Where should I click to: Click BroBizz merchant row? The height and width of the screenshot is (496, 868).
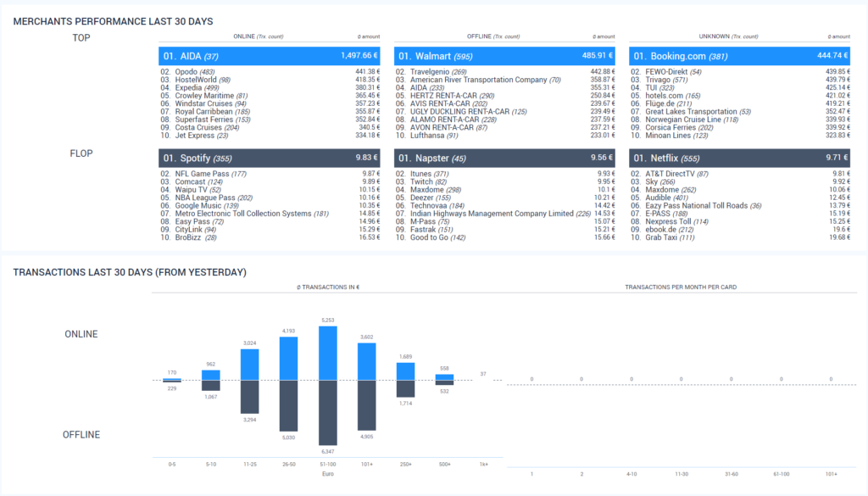(x=269, y=237)
